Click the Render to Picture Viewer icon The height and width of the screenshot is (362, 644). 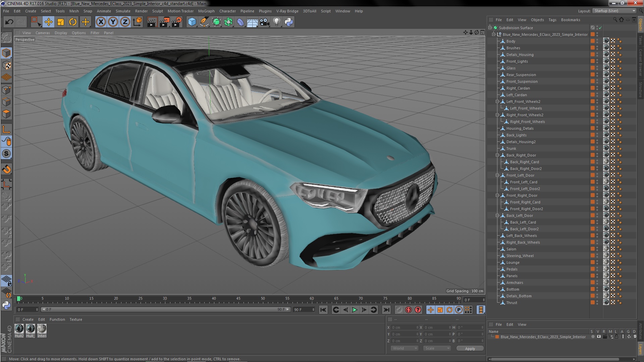(164, 22)
